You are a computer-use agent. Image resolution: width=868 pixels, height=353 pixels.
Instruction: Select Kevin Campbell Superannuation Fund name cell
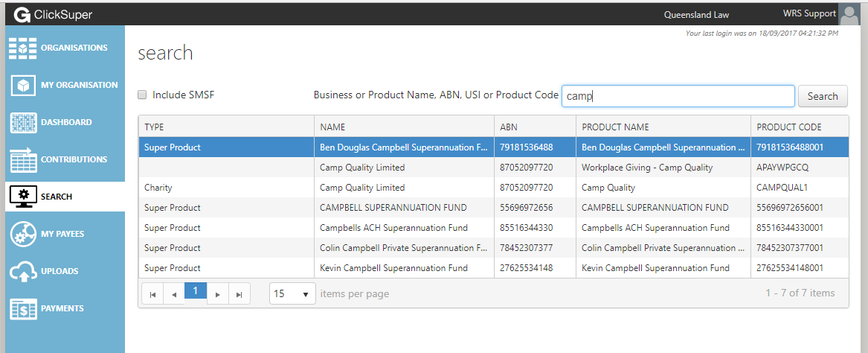click(x=404, y=267)
